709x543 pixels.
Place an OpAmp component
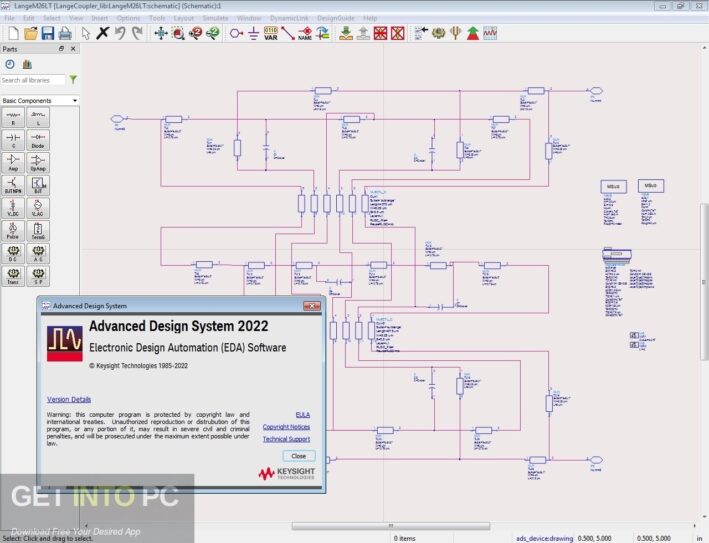38,163
